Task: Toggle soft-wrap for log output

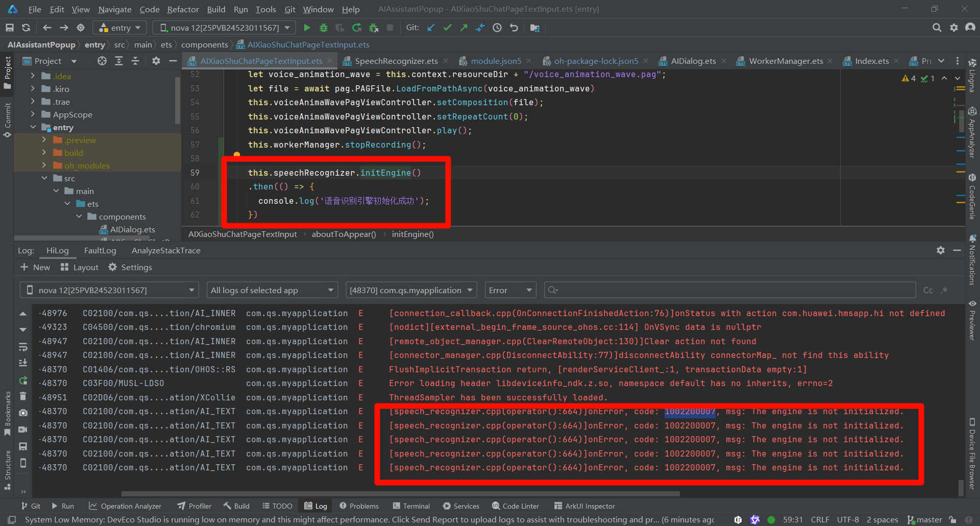Action: coord(23,347)
